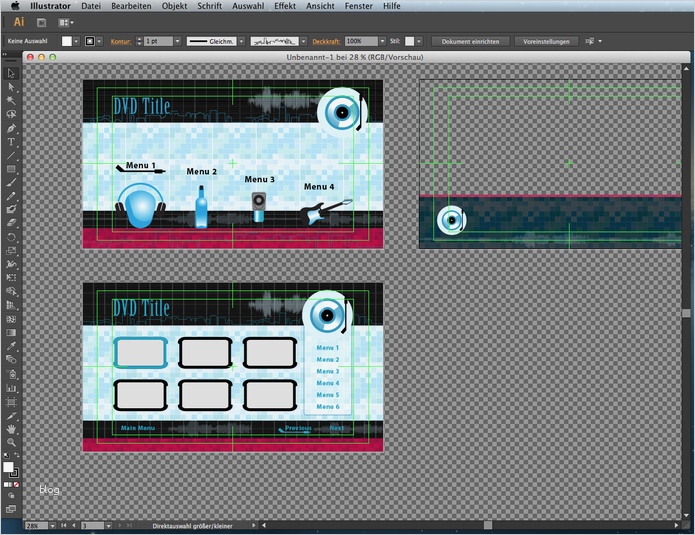695x535 pixels.
Task: Select the Line Segment tool
Action: (x=11, y=156)
